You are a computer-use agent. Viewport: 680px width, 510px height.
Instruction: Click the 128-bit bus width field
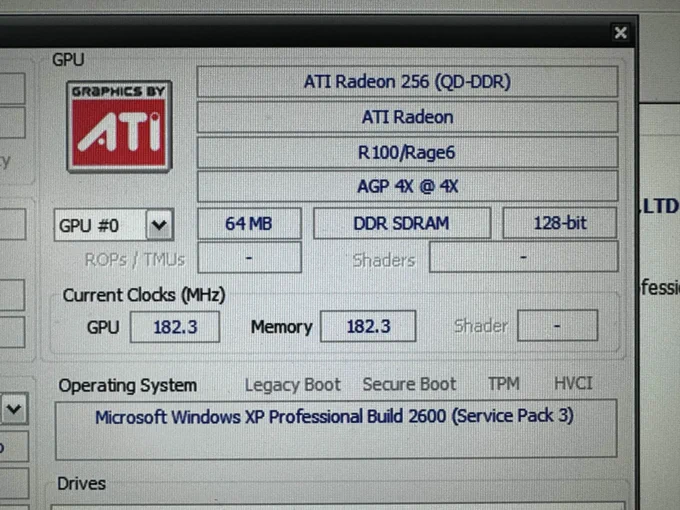tap(559, 223)
